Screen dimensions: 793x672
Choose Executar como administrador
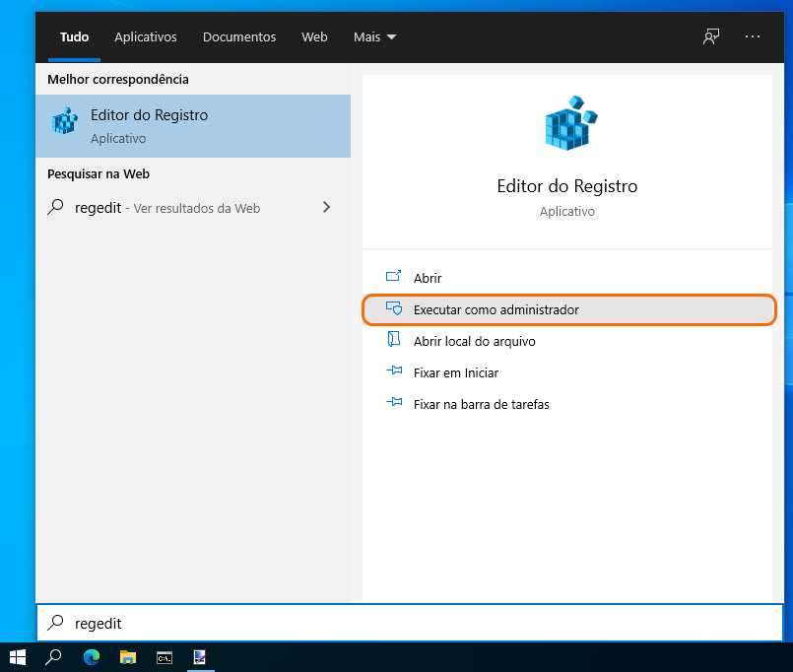point(569,309)
